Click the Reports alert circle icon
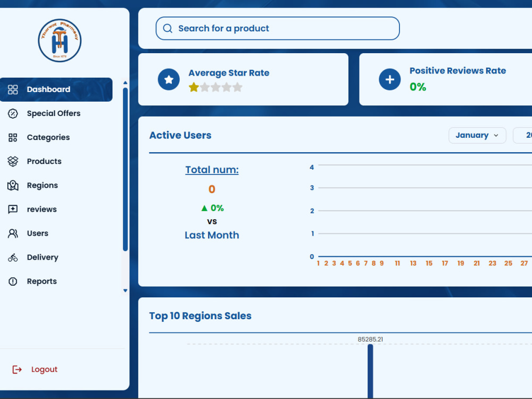 coord(13,281)
